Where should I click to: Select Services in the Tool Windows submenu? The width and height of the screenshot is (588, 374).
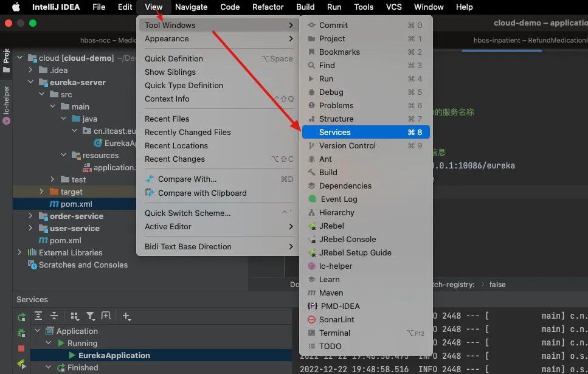point(365,132)
